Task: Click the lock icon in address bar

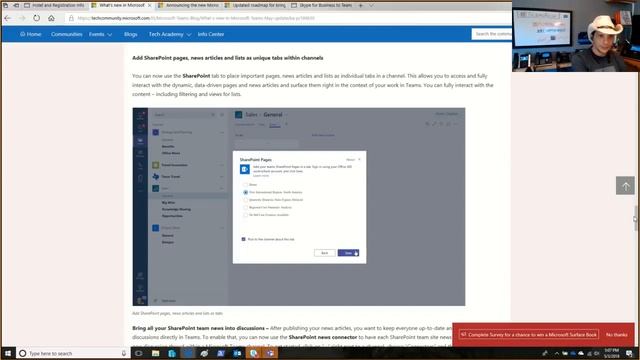Action: pyautogui.click(x=71, y=18)
